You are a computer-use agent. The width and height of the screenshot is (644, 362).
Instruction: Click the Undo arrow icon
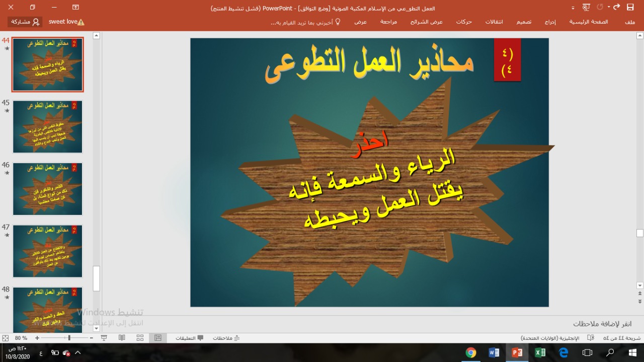616,8
